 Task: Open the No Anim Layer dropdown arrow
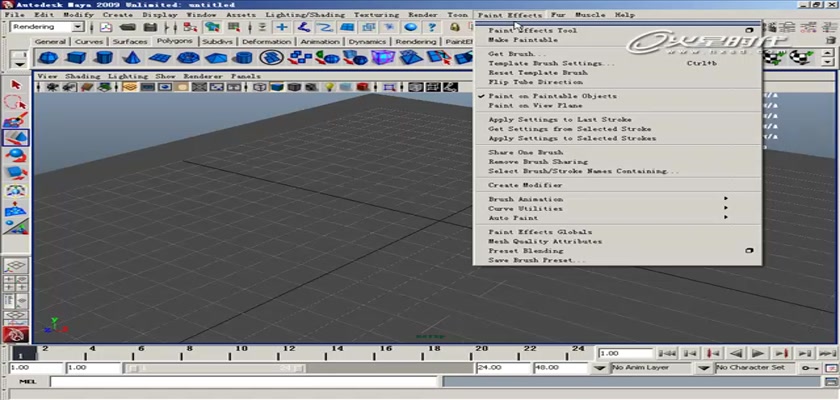600,368
